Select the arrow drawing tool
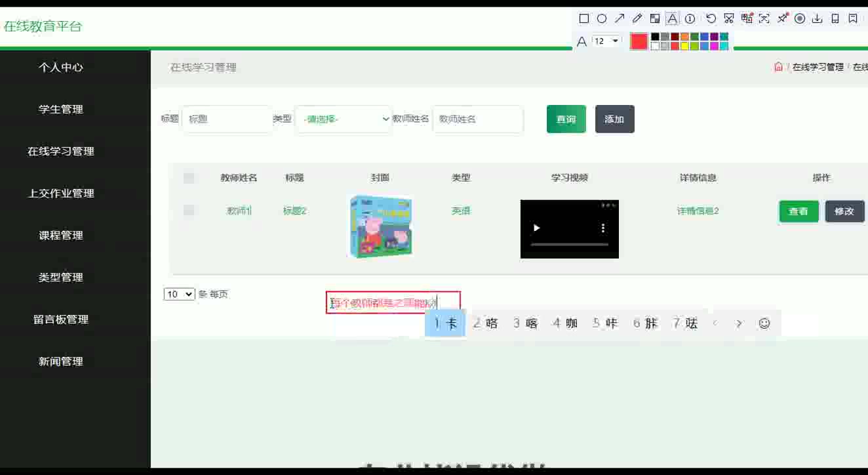Screen dimensions: 868x475 tap(620, 18)
